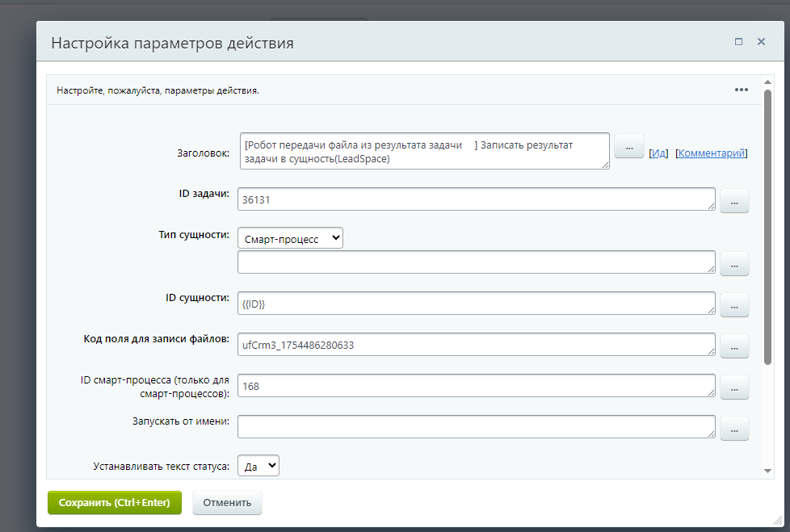The width and height of the screenshot is (790, 532).
Task: Expand the Тип сущности dropdown showing Смарт-процесс
Action: pyautogui.click(x=290, y=238)
